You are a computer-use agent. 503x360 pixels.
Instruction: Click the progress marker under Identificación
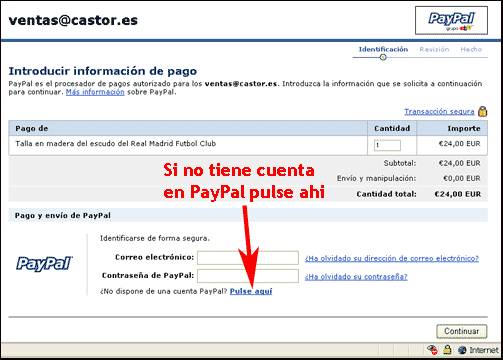pos(383,57)
